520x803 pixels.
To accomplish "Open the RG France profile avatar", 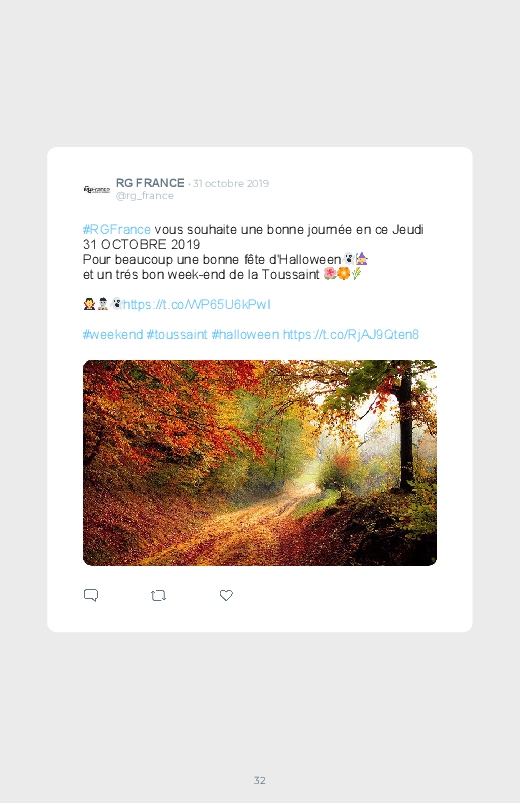I will [97, 189].
